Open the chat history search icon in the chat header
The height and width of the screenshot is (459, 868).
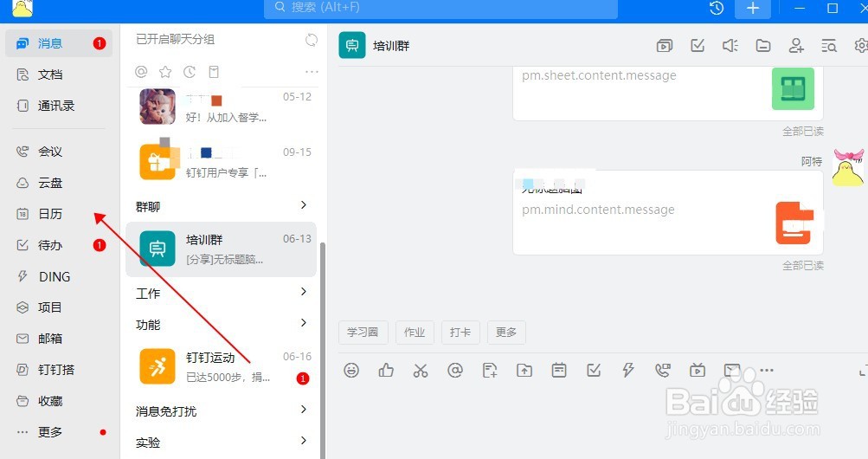[829, 45]
